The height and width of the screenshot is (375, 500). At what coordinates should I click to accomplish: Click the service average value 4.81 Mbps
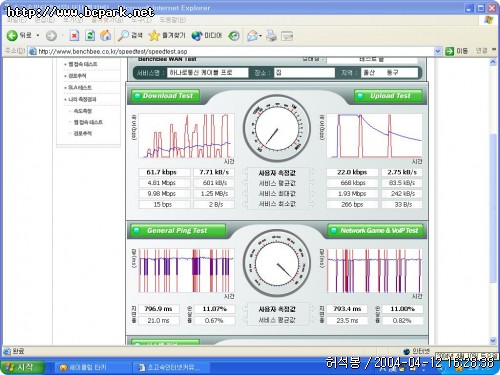click(164, 183)
